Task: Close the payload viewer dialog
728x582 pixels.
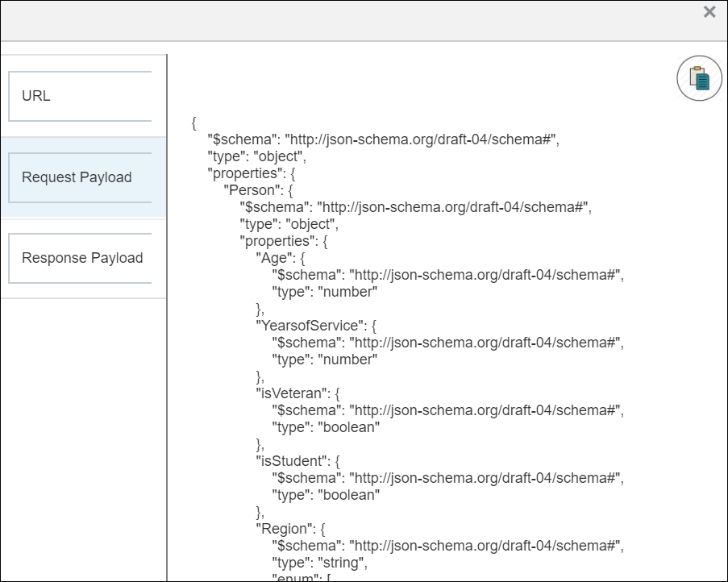Action: (x=709, y=12)
